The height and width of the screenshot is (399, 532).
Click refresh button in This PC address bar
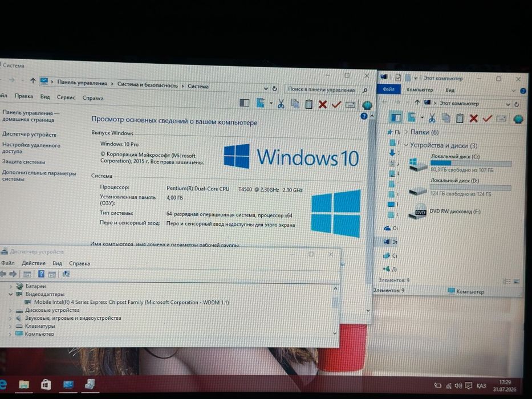pyautogui.click(x=517, y=104)
